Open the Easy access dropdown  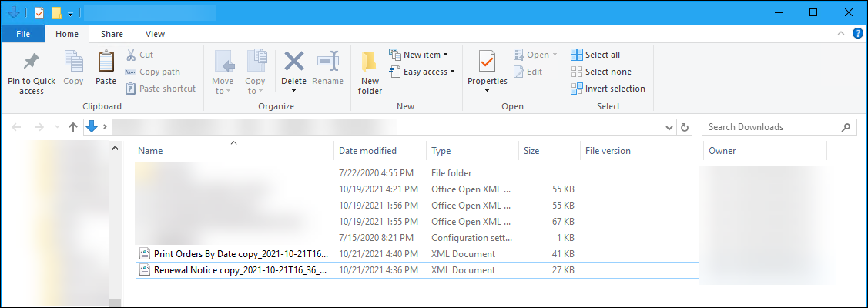pos(421,72)
